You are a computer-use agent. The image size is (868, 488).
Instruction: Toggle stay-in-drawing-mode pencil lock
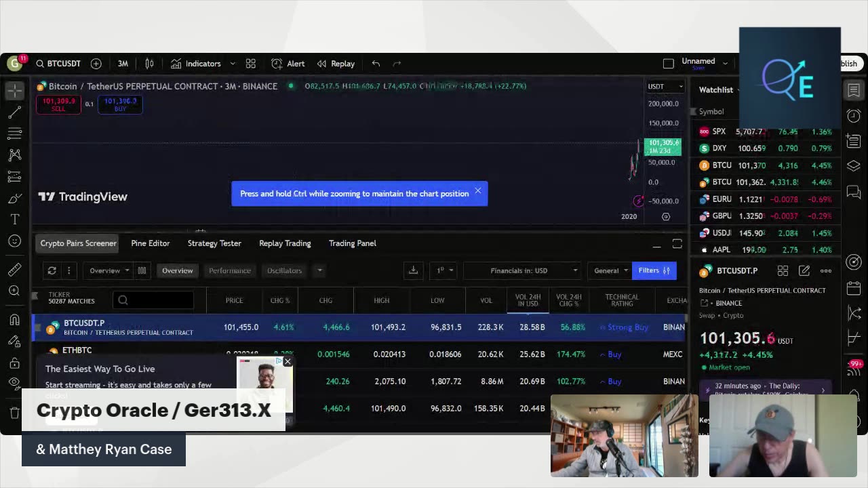click(x=15, y=342)
